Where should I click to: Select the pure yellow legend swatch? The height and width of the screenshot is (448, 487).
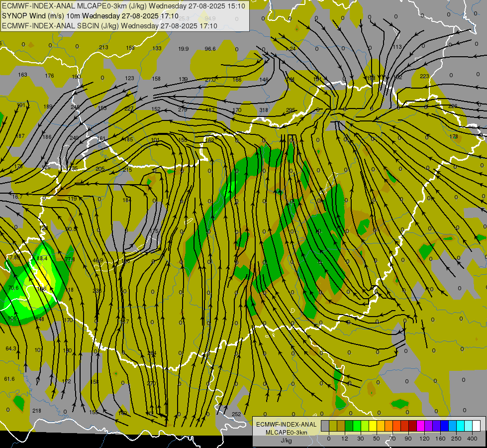coord(373,426)
